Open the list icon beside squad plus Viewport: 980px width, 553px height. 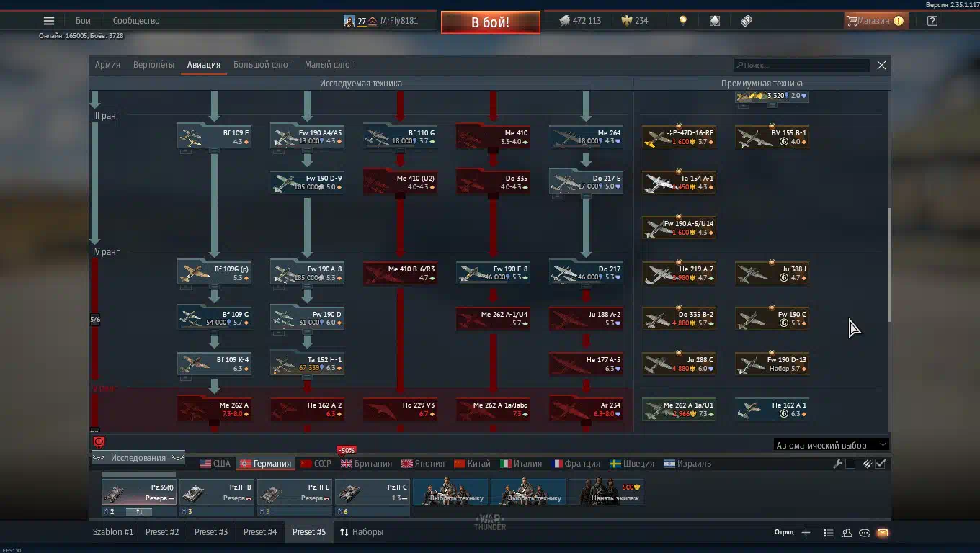[828, 533]
